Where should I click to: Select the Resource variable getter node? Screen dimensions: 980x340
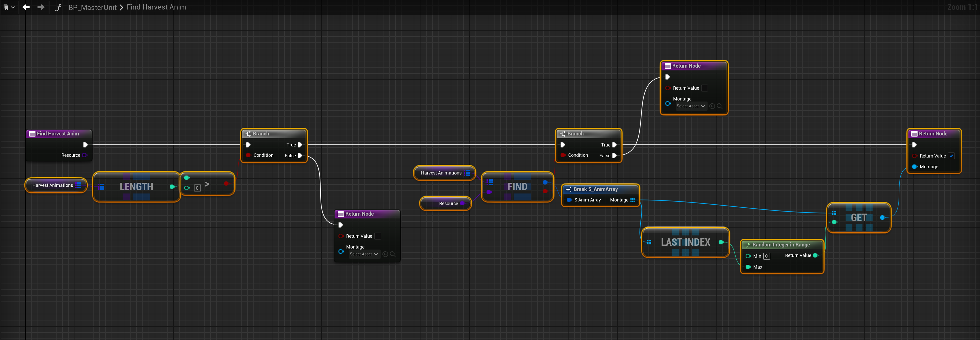(445, 204)
